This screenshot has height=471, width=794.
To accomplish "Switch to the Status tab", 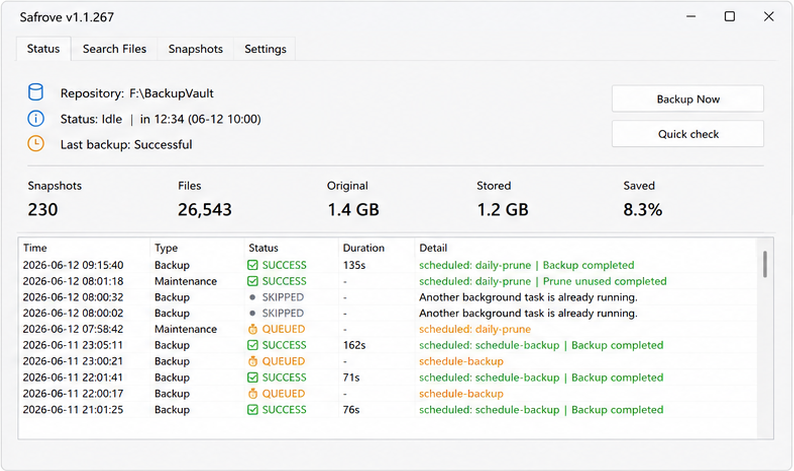I will [x=44, y=49].
